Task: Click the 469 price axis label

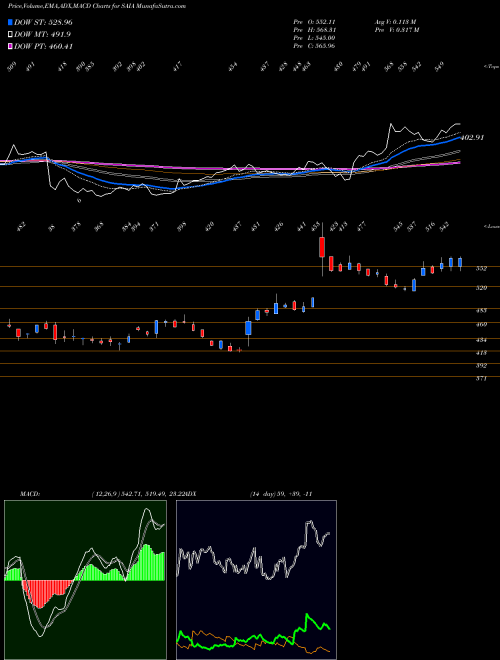Action: coord(481,324)
